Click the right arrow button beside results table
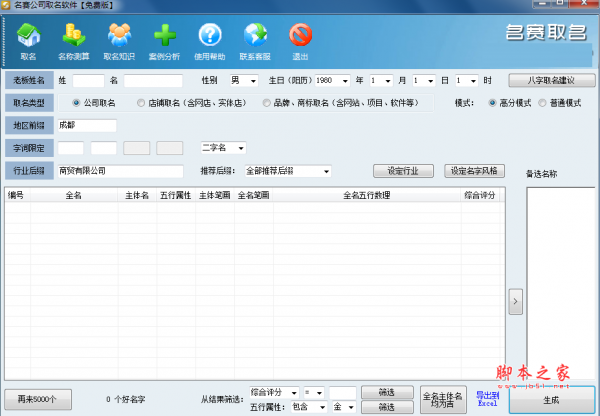 click(515, 299)
